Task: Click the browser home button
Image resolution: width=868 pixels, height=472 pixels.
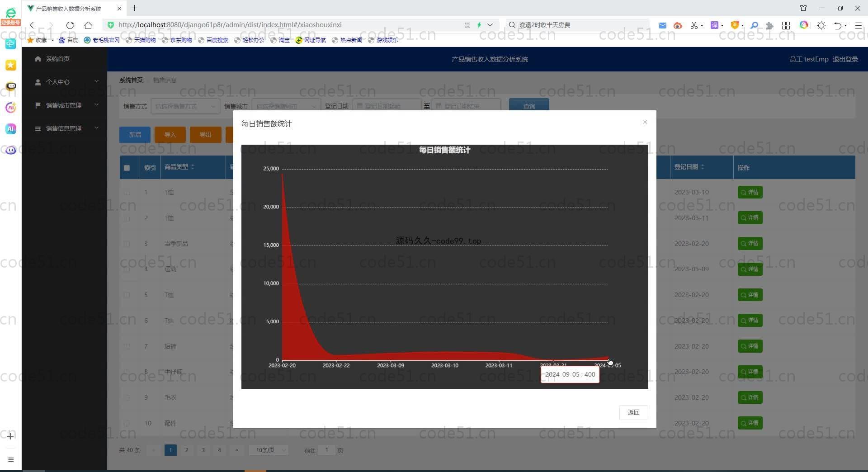Action: 88,25
